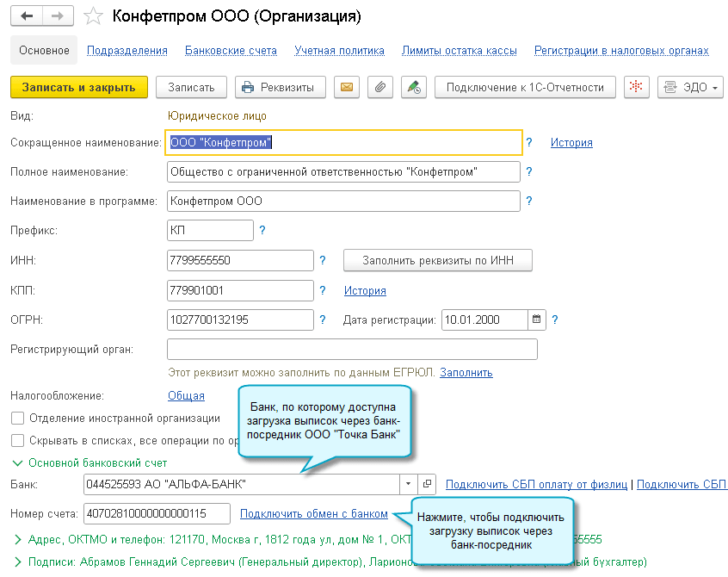Click the paperclip attachments icon
The width and height of the screenshot is (728, 577).
(379, 87)
